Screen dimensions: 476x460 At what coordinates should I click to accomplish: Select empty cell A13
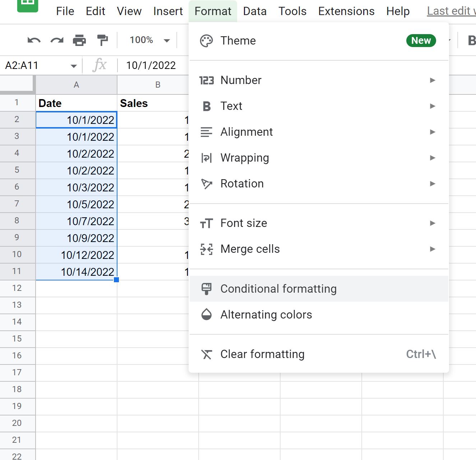[76, 305]
